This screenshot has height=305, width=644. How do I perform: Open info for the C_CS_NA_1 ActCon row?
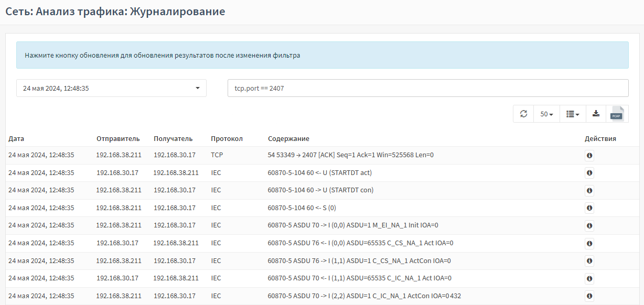tap(589, 261)
